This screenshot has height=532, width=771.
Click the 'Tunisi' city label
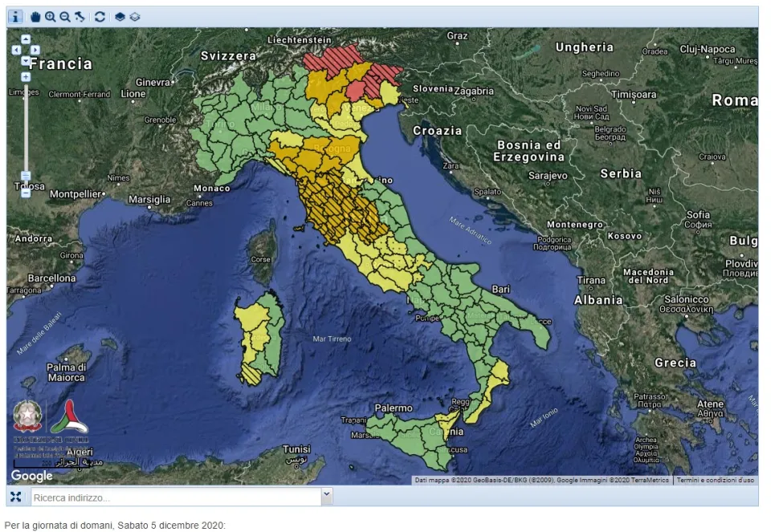pos(296,449)
